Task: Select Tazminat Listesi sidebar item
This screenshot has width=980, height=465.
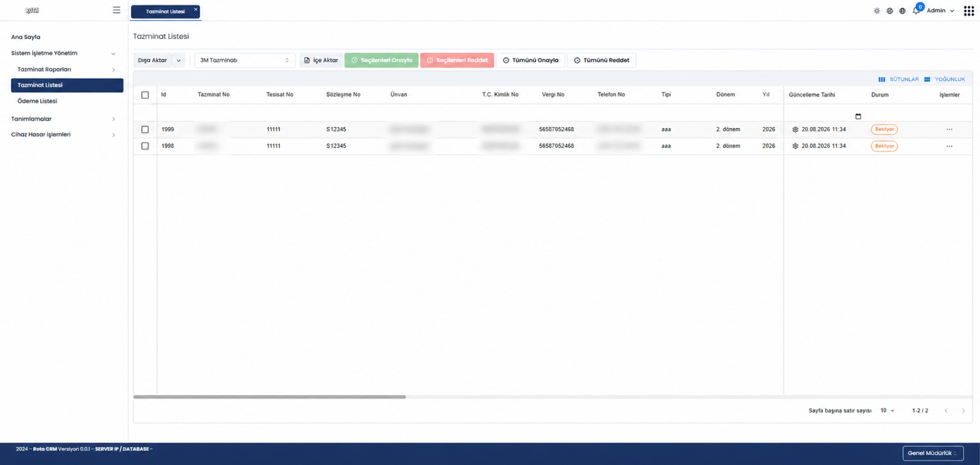Action: click(67, 85)
